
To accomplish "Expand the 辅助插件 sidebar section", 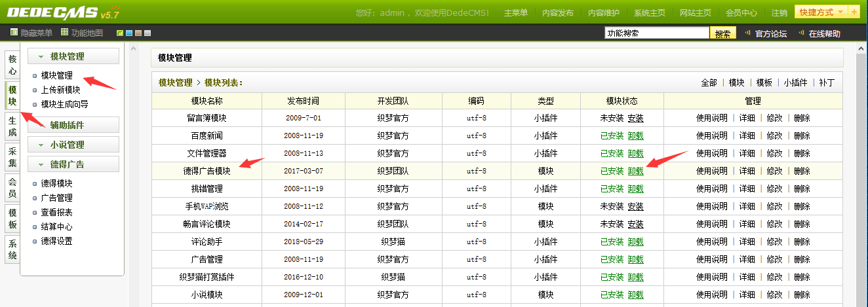I will [73, 125].
